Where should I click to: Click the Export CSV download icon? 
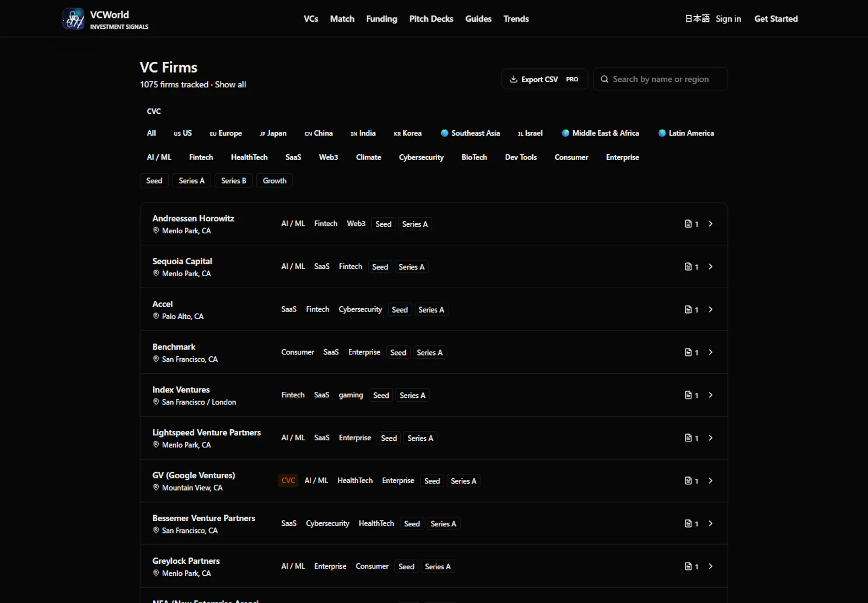513,79
